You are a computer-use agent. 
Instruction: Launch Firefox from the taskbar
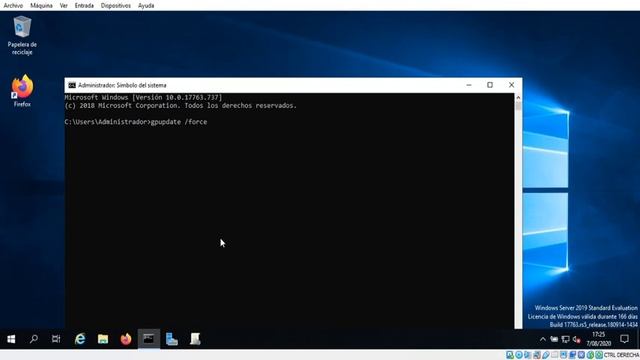coord(126,339)
